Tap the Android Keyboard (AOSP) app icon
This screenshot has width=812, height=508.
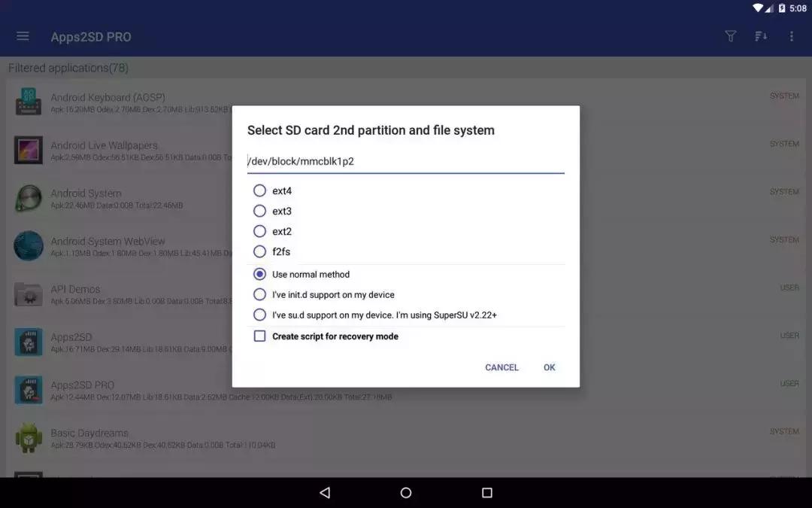tap(29, 102)
